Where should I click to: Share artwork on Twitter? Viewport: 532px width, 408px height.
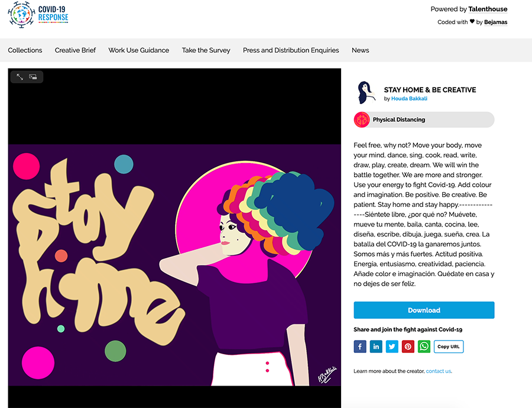(x=392, y=347)
